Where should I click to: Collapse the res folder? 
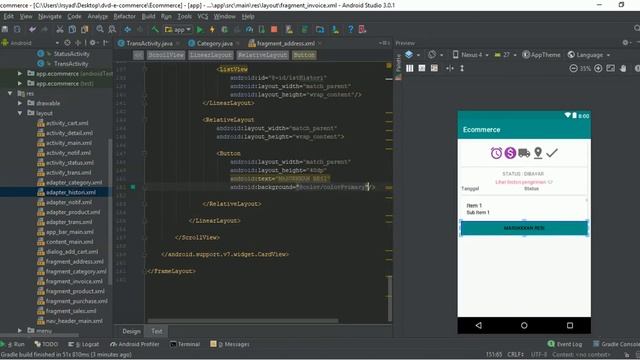pos(10,93)
